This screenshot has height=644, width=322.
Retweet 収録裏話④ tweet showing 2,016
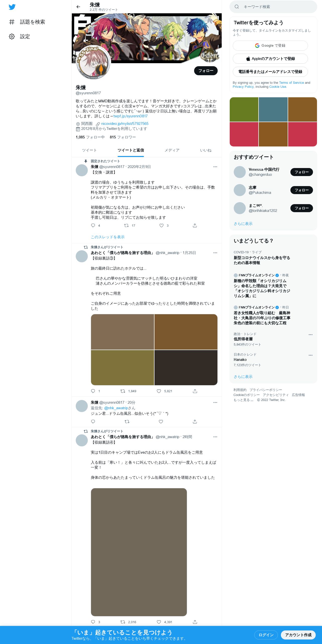point(123,622)
